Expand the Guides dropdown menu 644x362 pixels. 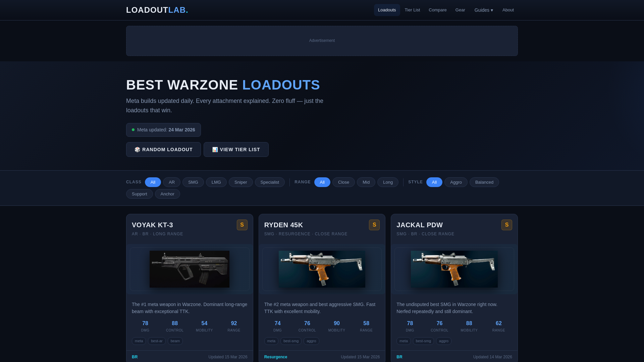484,10
